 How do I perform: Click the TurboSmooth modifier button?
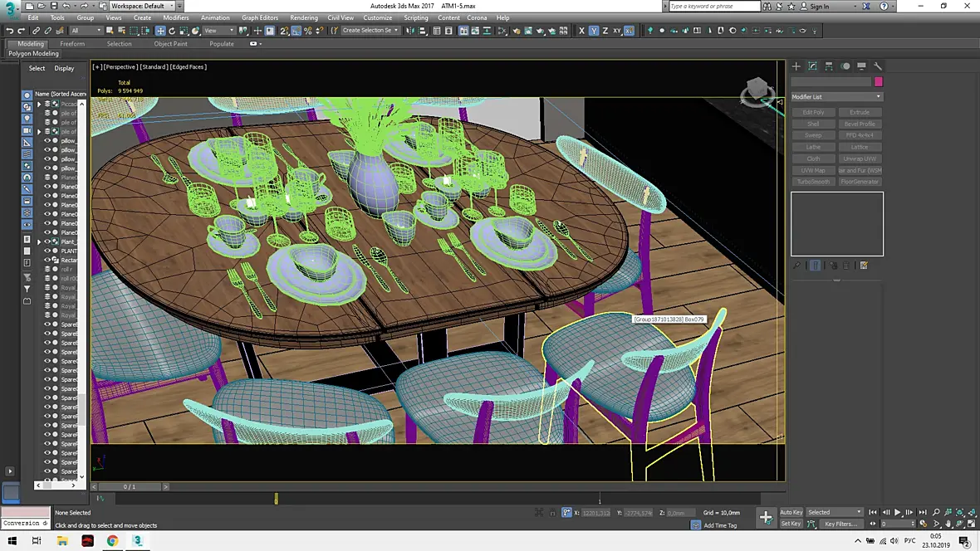(x=813, y=182)
